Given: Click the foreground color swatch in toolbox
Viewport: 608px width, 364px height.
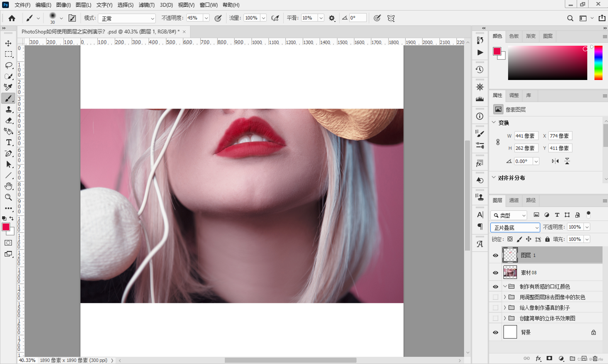Looking at the screenshot, I should [6, 227].
